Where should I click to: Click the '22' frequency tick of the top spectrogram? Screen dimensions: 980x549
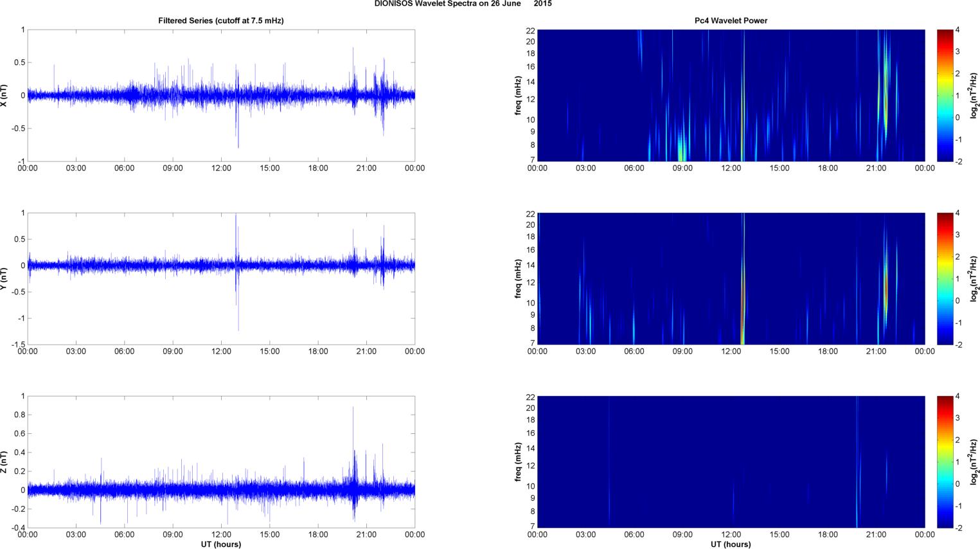pyautogui.click(x=530, y=30)
